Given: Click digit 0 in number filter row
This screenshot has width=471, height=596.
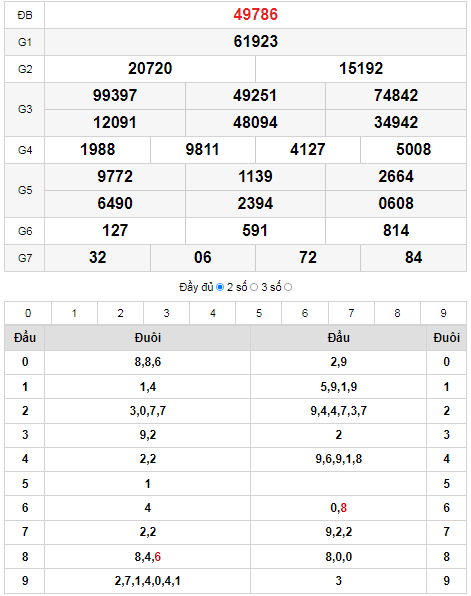Looking at the screenshot, I should 28,313.
